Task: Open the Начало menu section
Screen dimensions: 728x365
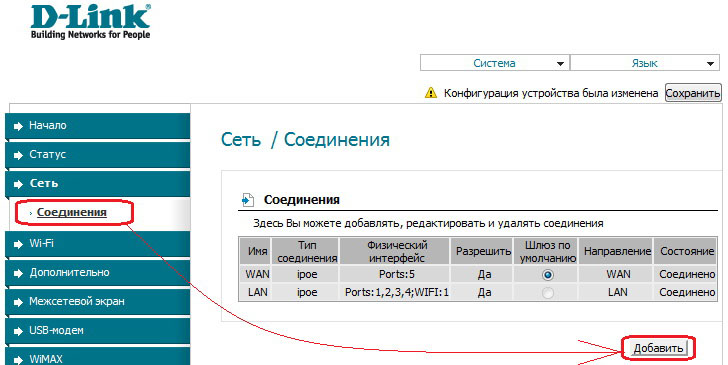Action: 98,125
